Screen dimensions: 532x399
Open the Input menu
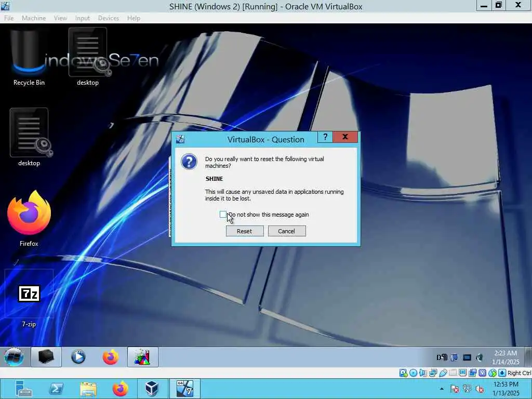(x=83, y=18)
